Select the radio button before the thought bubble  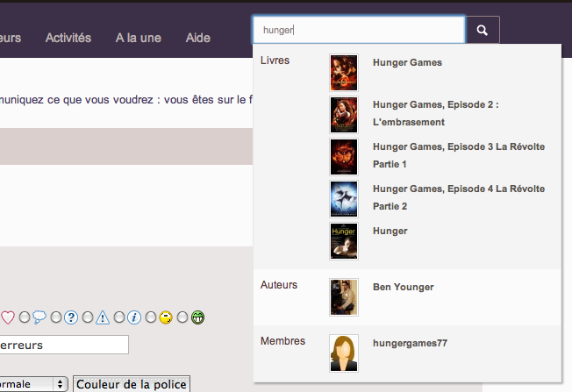[25, 317]
